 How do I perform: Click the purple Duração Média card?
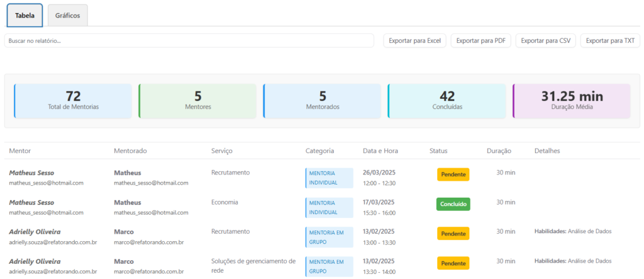571,101
